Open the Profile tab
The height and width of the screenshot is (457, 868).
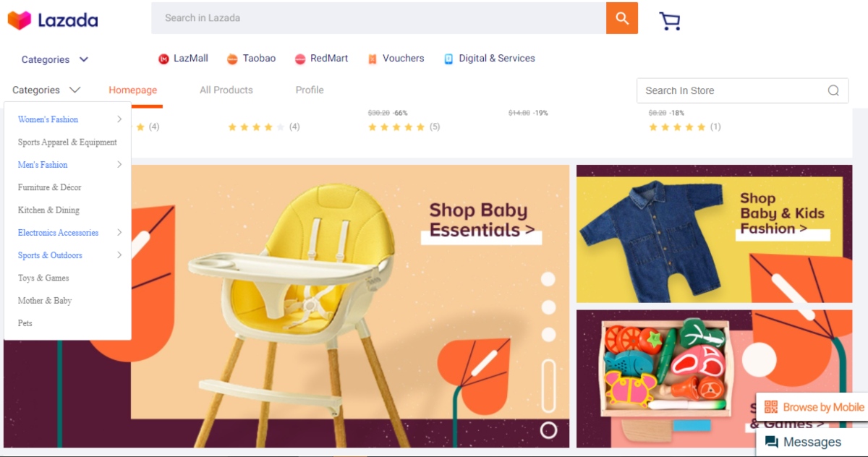310,90
